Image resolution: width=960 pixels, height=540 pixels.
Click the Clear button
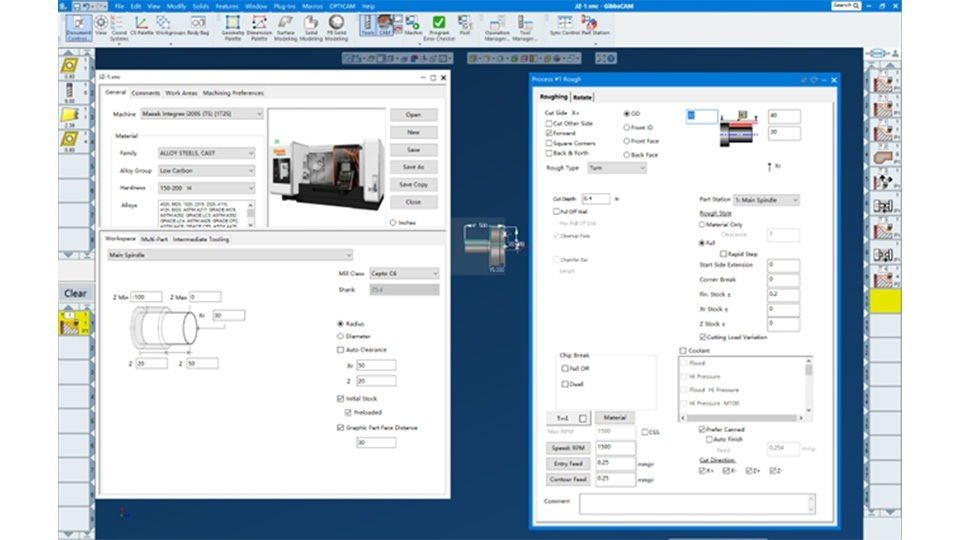(75, 293)
